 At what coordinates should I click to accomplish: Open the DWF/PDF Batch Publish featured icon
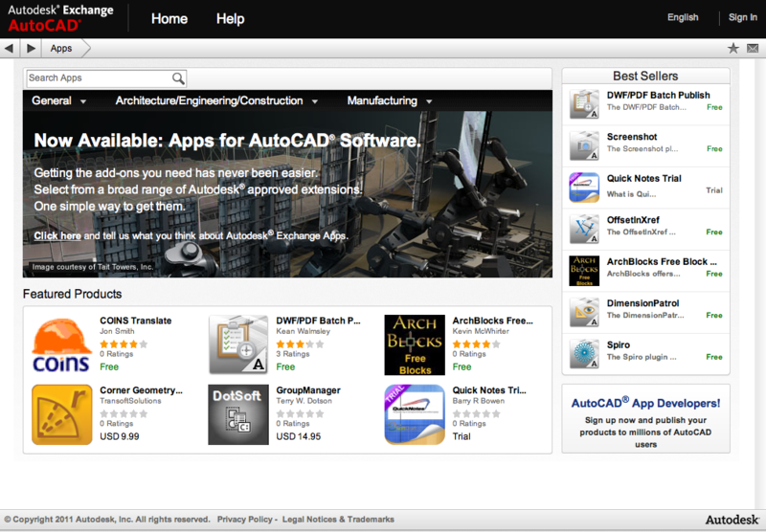[x=238, y=345]
